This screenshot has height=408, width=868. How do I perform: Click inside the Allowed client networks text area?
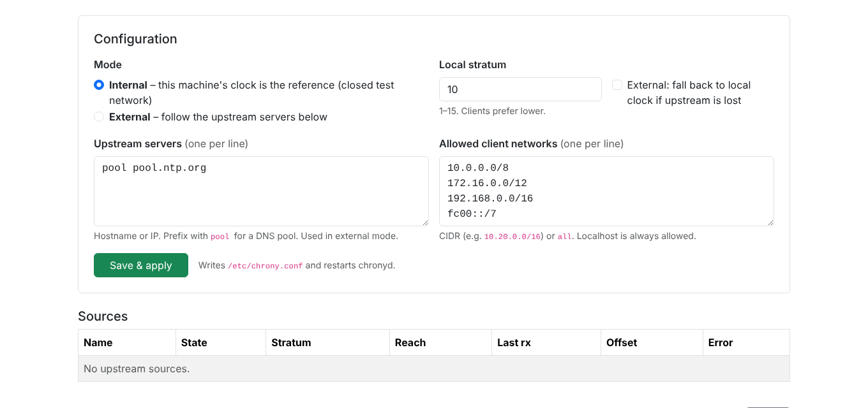606,191
